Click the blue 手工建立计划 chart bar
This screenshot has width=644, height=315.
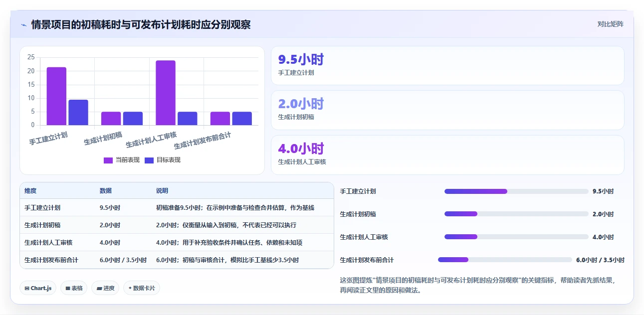[78, 112]
